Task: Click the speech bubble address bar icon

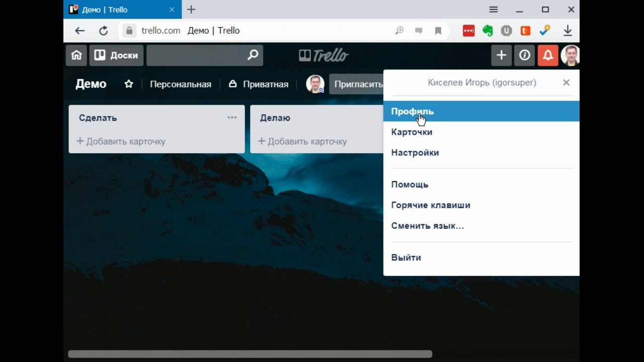Action: click(419, 31)
